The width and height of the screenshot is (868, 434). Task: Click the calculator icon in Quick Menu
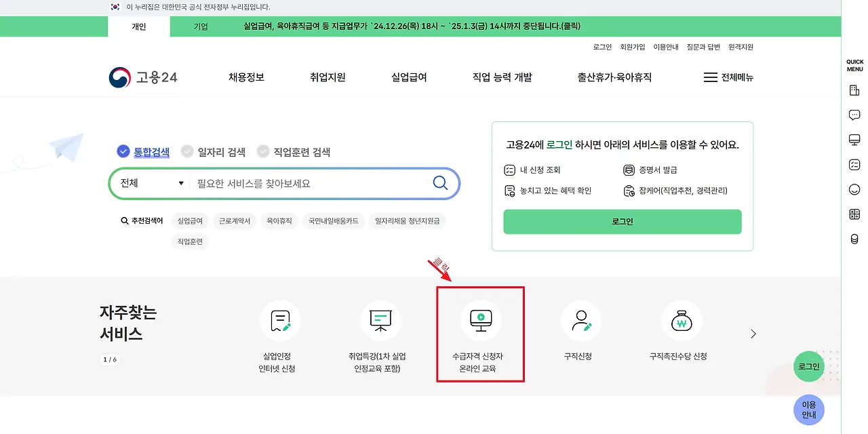click(854, 214)
